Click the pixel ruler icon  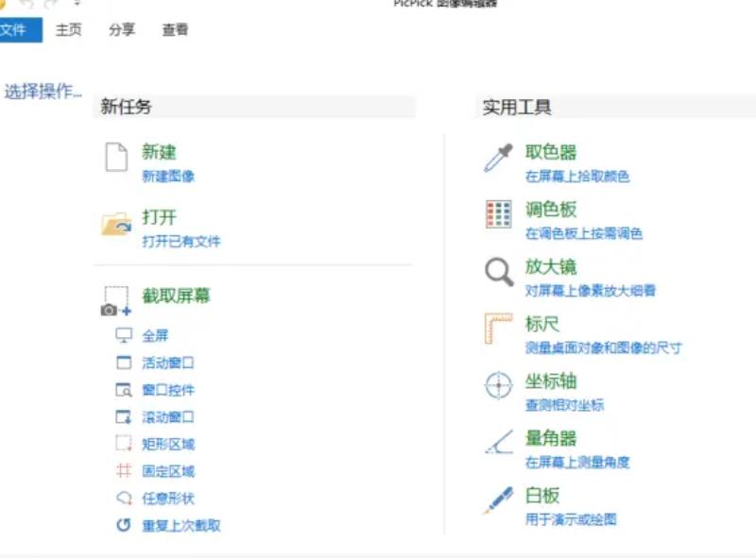click(x=499, y=329)
